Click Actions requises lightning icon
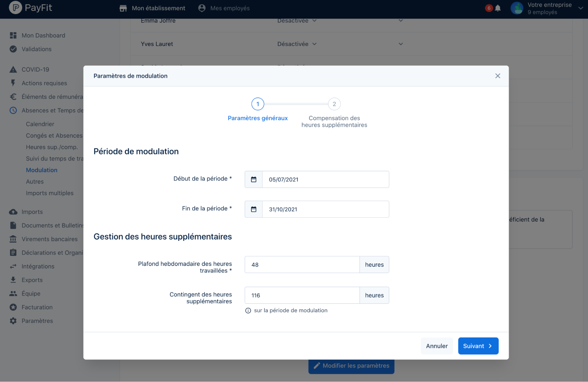The width and height of the screenshot is (588, 382). [13, 83]
